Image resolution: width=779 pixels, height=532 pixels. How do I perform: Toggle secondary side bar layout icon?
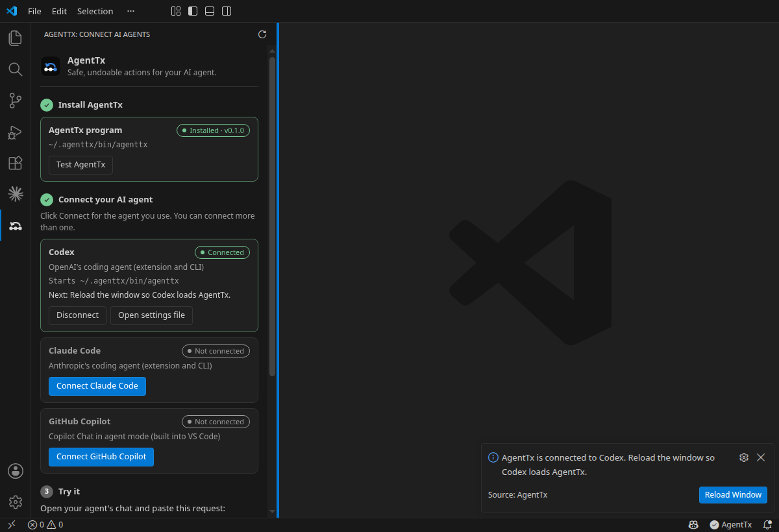pos(227,11)
